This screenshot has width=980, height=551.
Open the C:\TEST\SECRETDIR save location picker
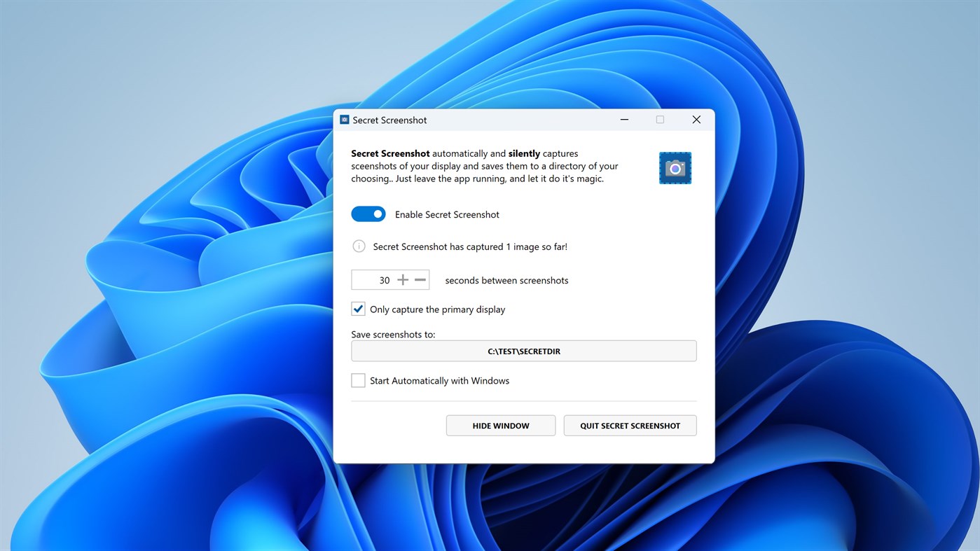pyautogui.click(x=523, y=351)
